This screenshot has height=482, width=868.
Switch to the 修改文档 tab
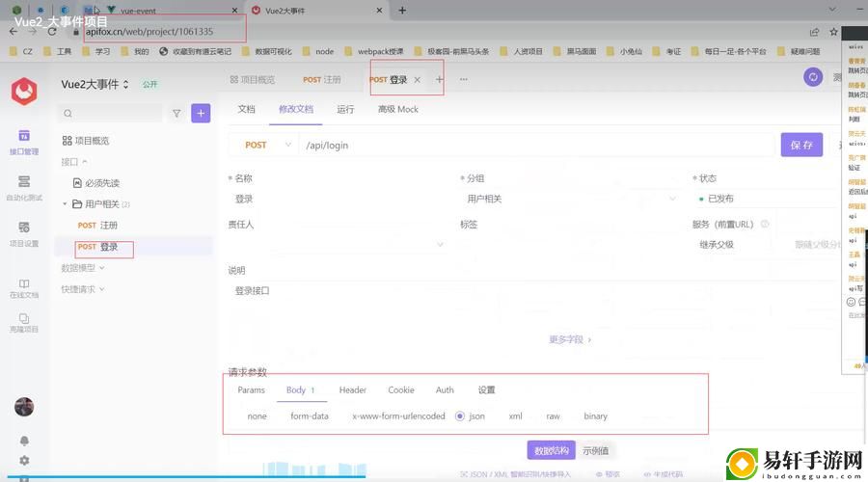pos(296,109)
